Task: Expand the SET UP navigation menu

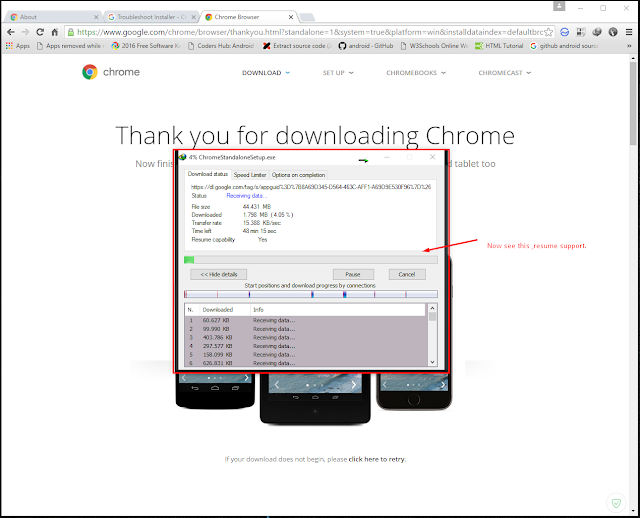Action: click(338, 73)
